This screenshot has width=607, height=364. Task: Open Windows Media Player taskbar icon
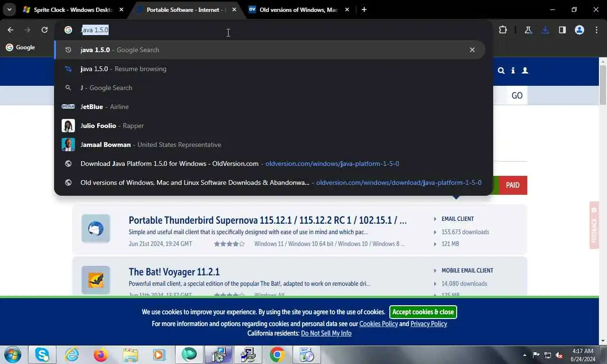pos(160,355)
